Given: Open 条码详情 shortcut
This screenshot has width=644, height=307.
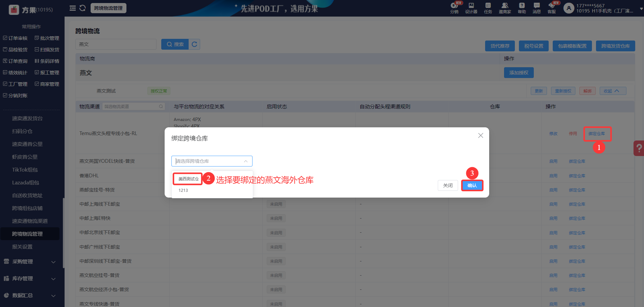Looking at the screenshot, I should (x=47, y=61).
